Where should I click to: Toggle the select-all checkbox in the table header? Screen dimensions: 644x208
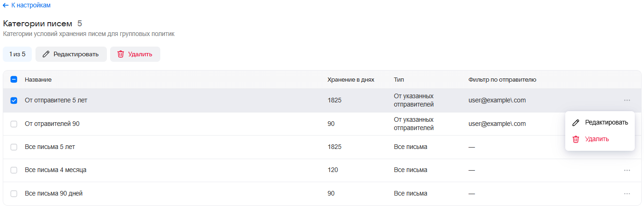pos(14,79)
